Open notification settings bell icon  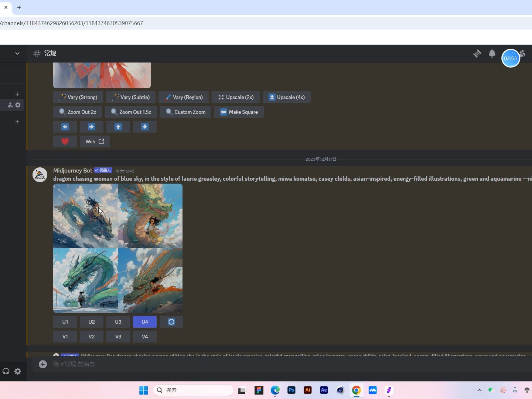click(x=492, y=54)
